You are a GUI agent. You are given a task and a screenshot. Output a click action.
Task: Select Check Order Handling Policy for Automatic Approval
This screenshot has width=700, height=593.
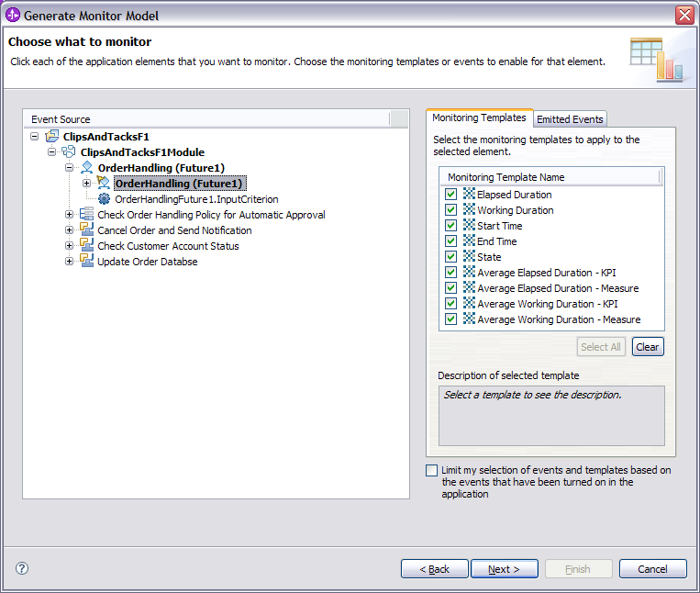pyautogui.click(x=211, y=215)
